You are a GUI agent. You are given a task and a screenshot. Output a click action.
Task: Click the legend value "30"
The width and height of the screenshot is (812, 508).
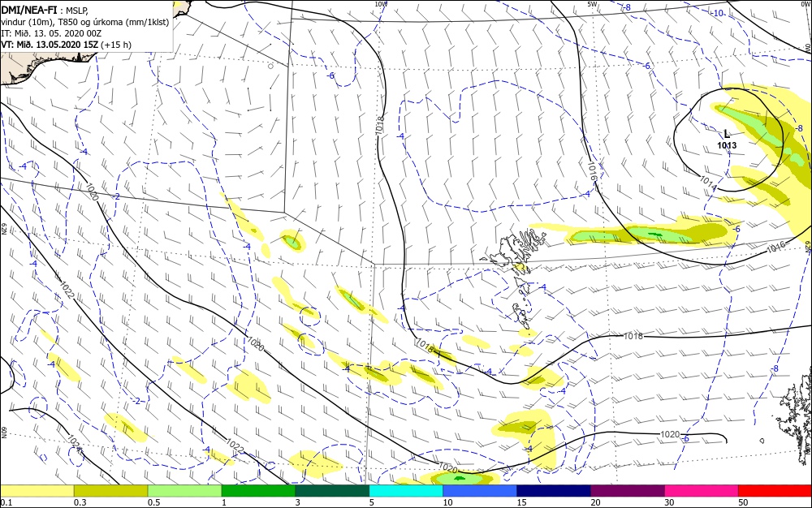click(x=670, y=502)
